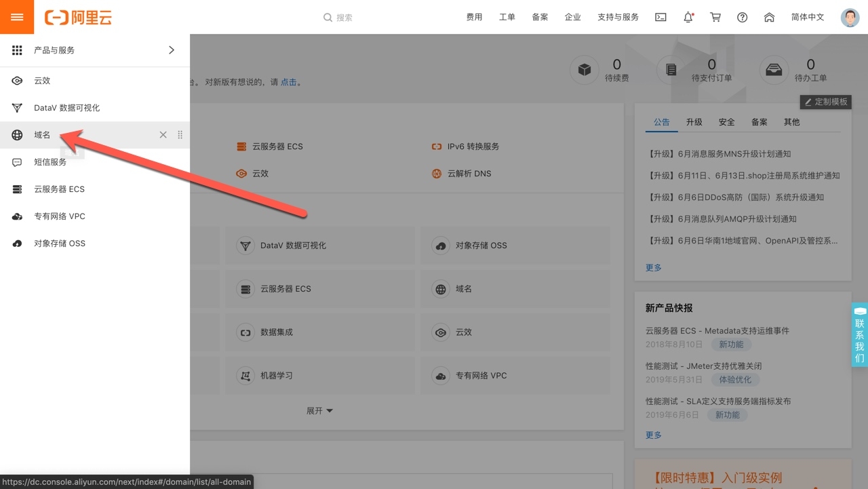
Task: Open the help question mark icon
Action: pos(743,18)
